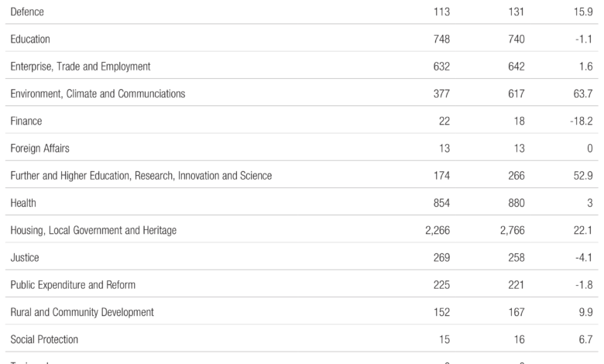Select the Health row label

(23, 203)
